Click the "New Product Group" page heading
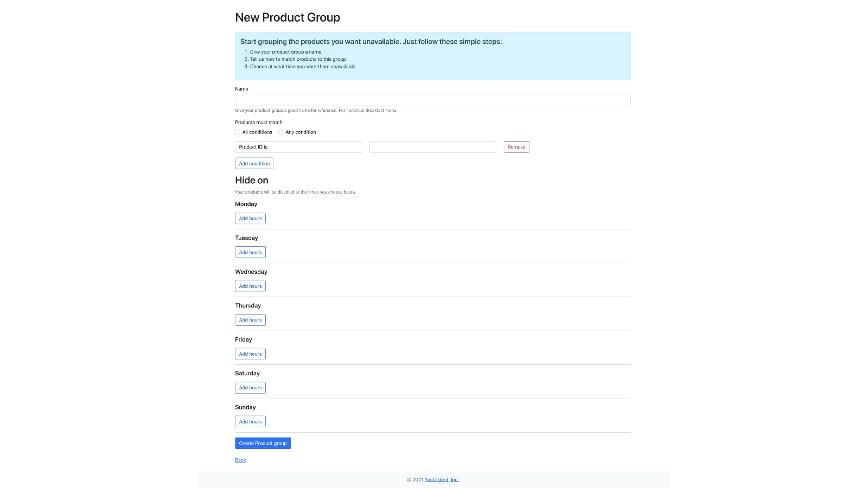868x488 pixels. [x=288, y=17]
